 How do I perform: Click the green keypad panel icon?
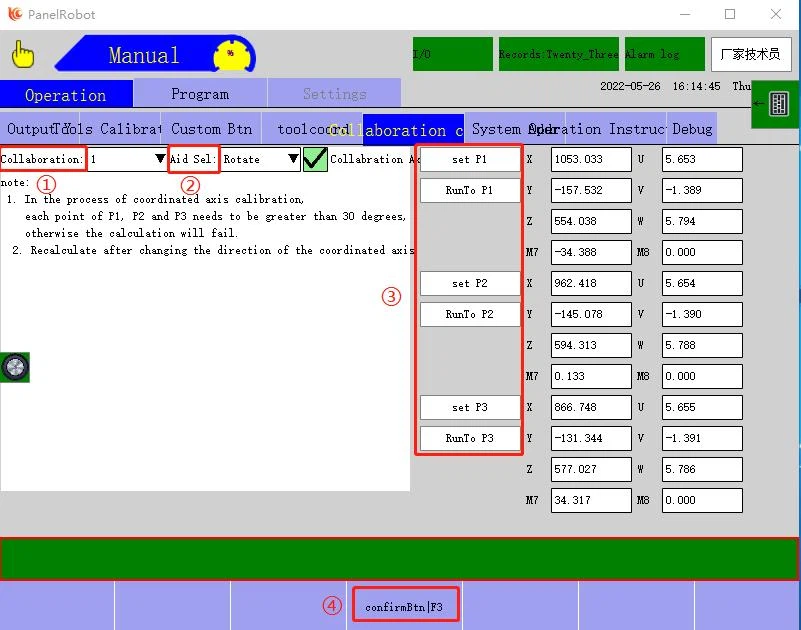pyautogui.click(x=777, y=104)
